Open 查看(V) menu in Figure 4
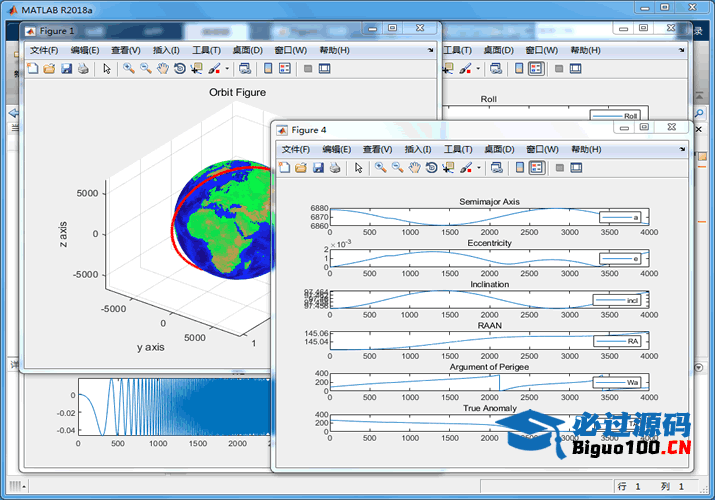This screenshot has width=715, height=500. 378,149
